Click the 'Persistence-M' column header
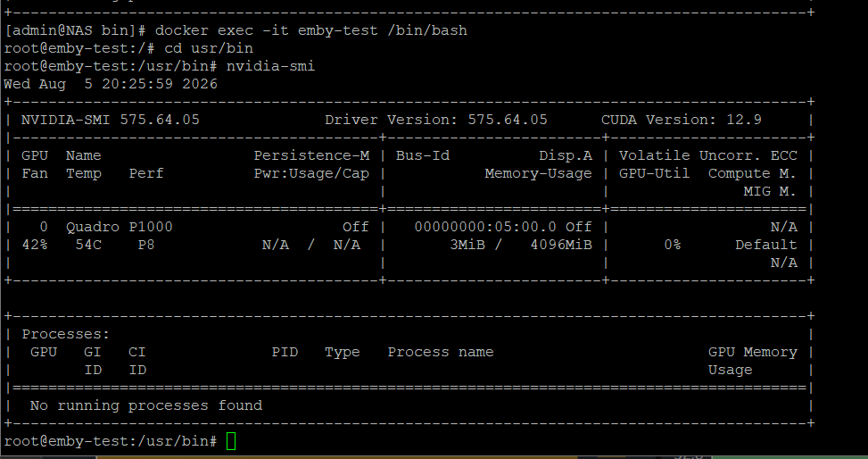This screenshot has height=459, width=868. point(311,155)
